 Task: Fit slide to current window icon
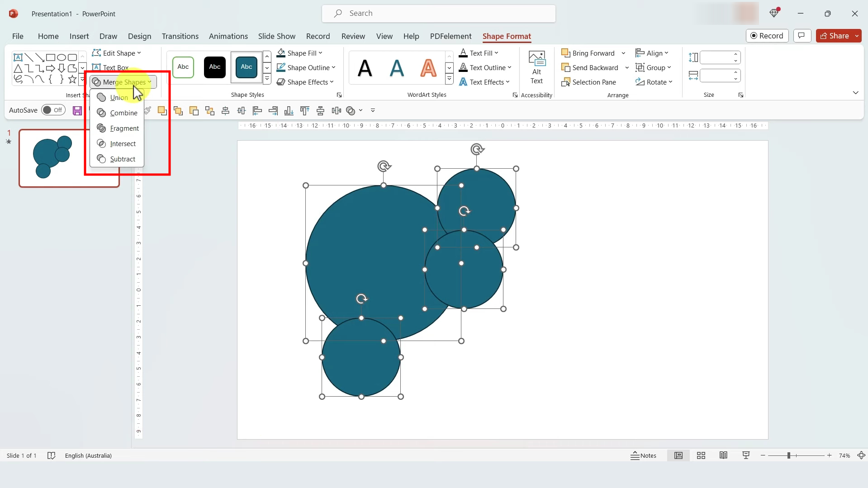862,455
